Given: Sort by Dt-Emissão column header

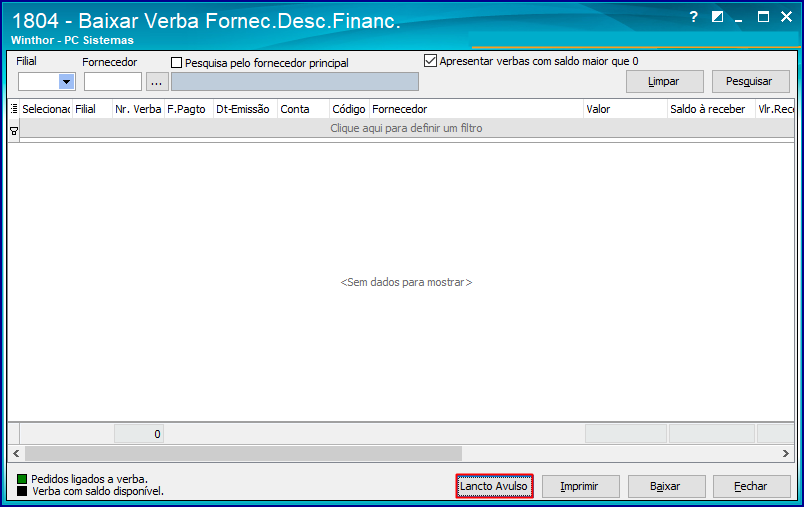Looking at the screenshot, I should coord(245,109).
